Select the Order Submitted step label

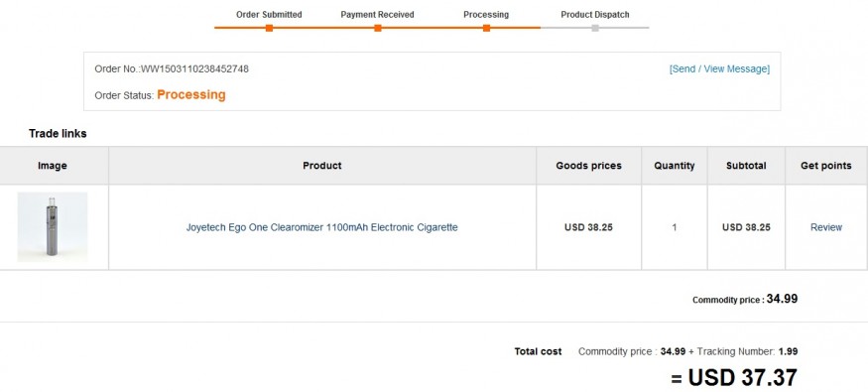click(x=269, y=15)
